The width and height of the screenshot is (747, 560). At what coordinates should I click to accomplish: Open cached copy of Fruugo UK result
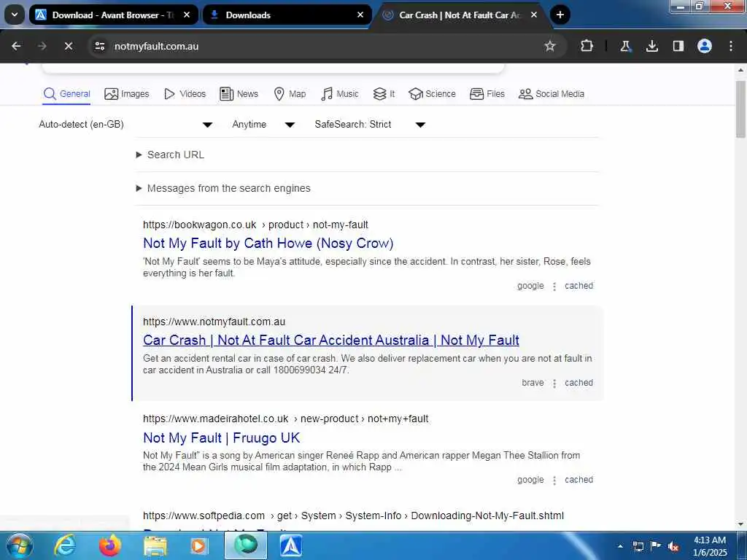point(578,480)
